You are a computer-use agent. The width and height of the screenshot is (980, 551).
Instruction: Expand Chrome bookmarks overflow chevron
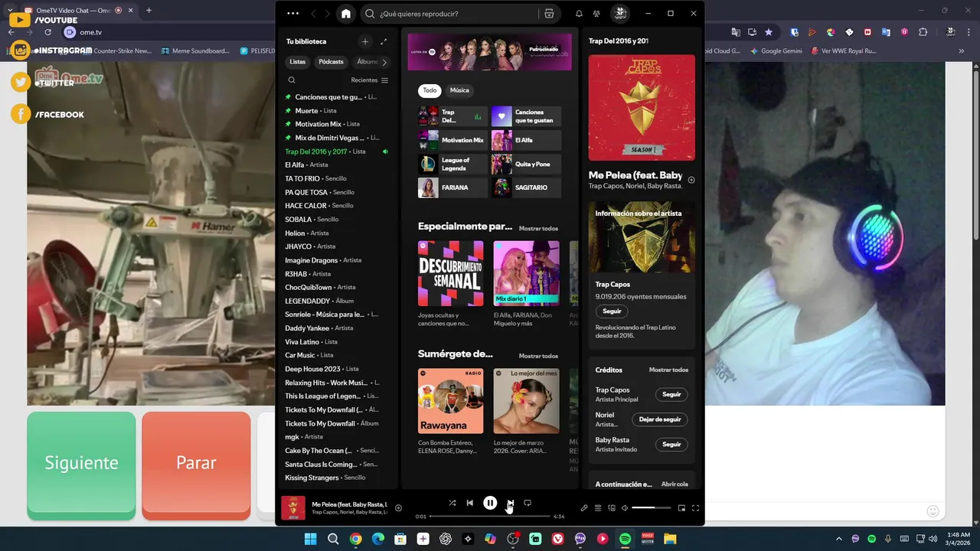pos(962,51)
